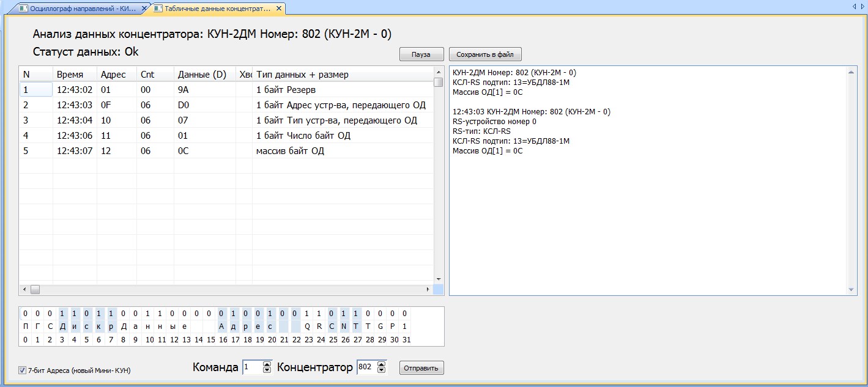Select the Табличные данные концентратора tab

click(214, 9)
